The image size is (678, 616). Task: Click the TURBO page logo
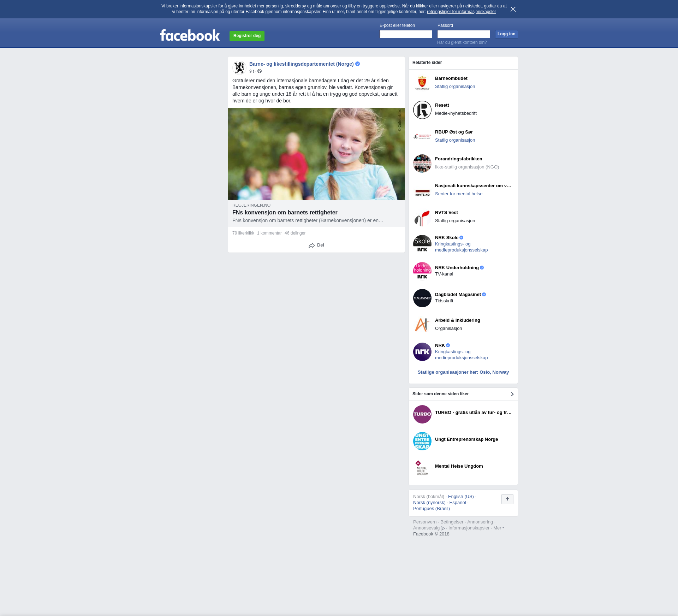point(422,414)
